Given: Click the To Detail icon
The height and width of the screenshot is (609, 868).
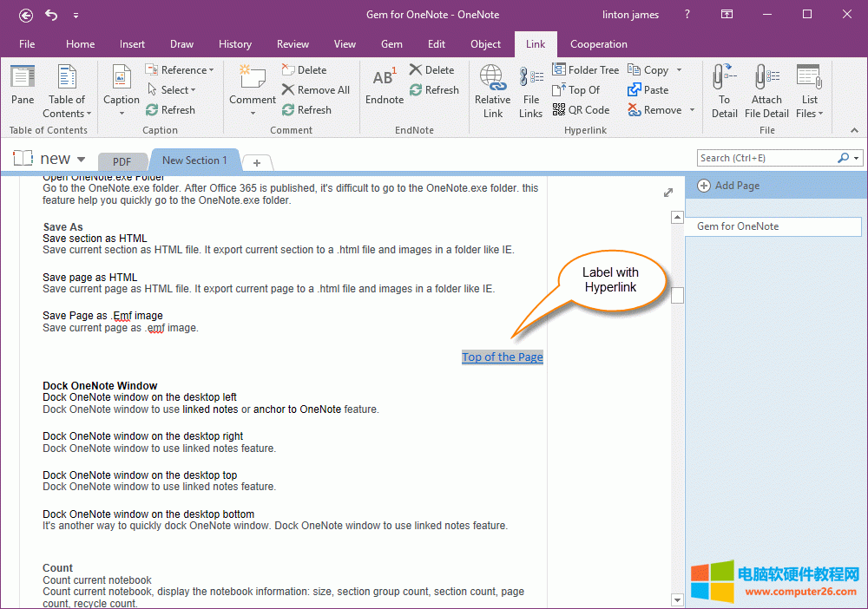Looking at the screenshot, I should [x=724, y=90].
